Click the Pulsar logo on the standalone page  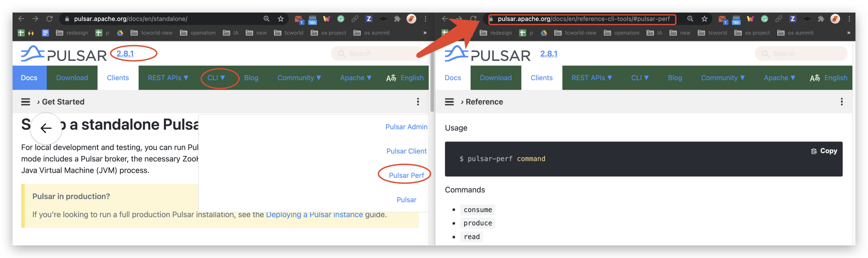tap(64, 54)
